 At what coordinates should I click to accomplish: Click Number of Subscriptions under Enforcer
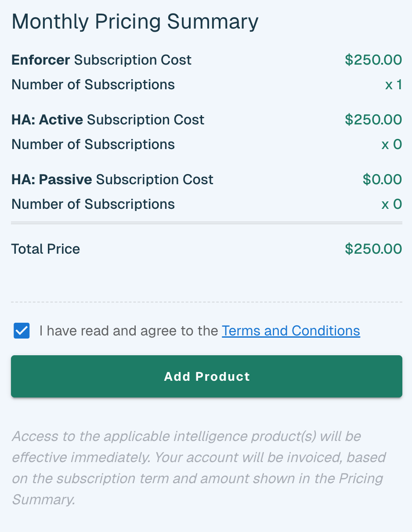coord(93,84)
